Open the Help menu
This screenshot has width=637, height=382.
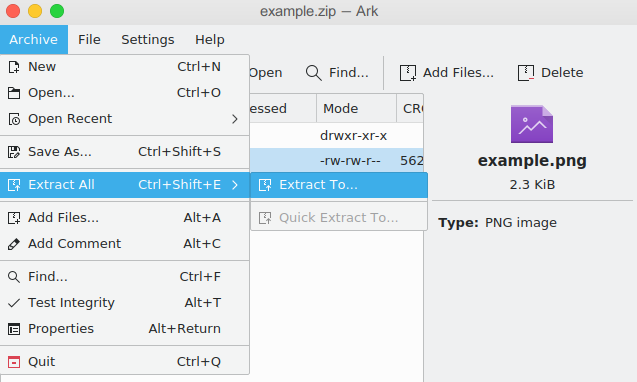pyautogui.click(x=210, y=39)
